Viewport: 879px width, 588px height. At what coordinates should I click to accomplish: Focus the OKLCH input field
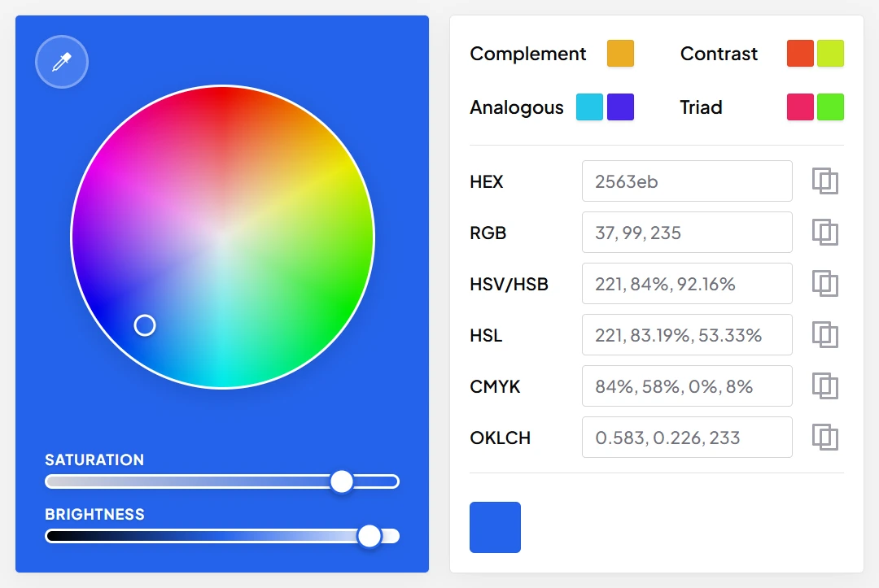687,438
